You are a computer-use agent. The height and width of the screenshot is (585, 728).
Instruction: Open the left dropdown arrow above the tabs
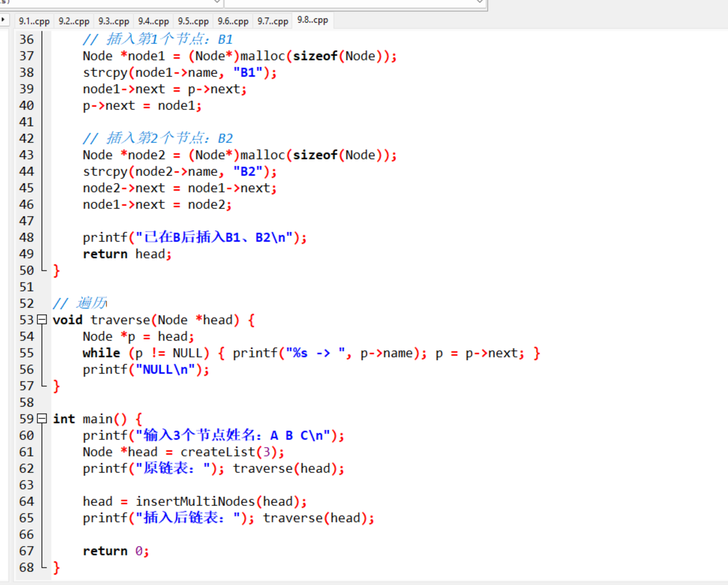(x=217, y=2)
